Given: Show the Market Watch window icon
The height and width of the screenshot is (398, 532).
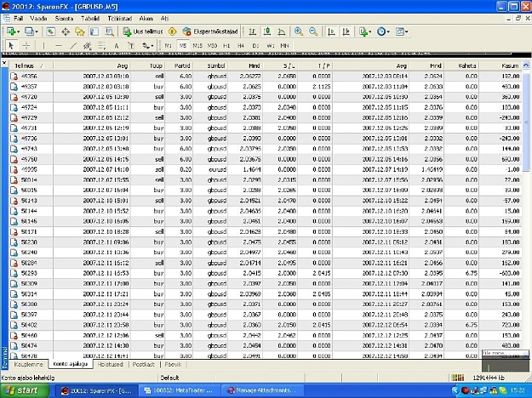Looking at the screenshot, I should point(51,31).
